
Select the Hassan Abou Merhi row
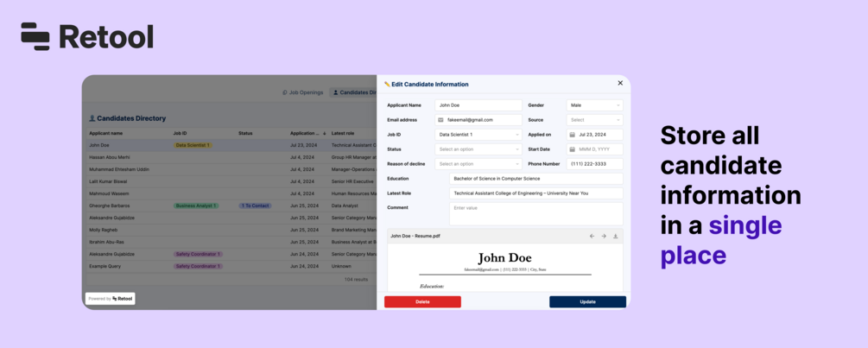pyautogui.click(x=231, y=157)
